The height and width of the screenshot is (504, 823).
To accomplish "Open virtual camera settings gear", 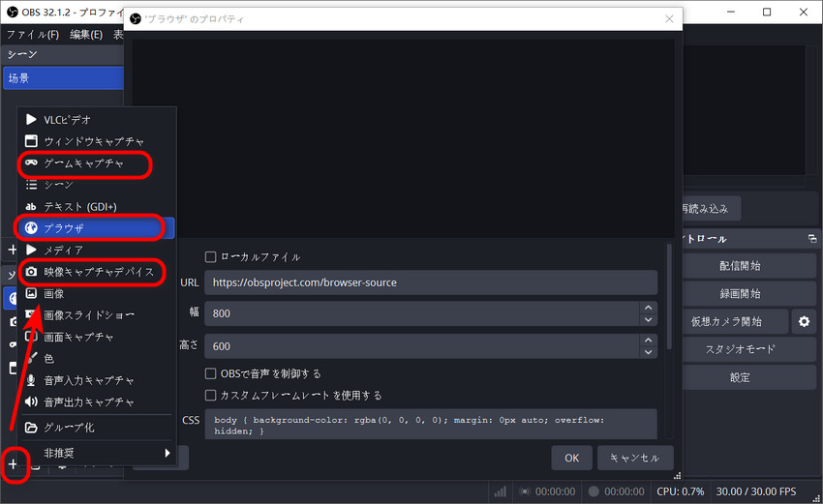I will (804, 321).
